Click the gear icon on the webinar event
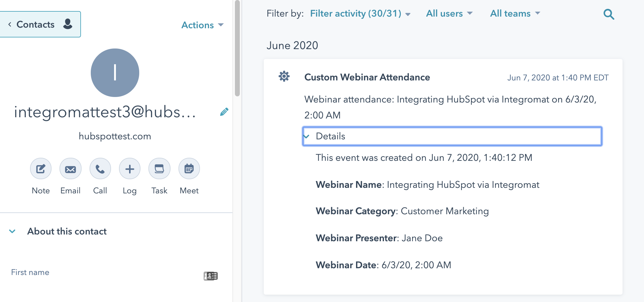The width and height of the screenshot is (644, 302). [x=284, y=76]
